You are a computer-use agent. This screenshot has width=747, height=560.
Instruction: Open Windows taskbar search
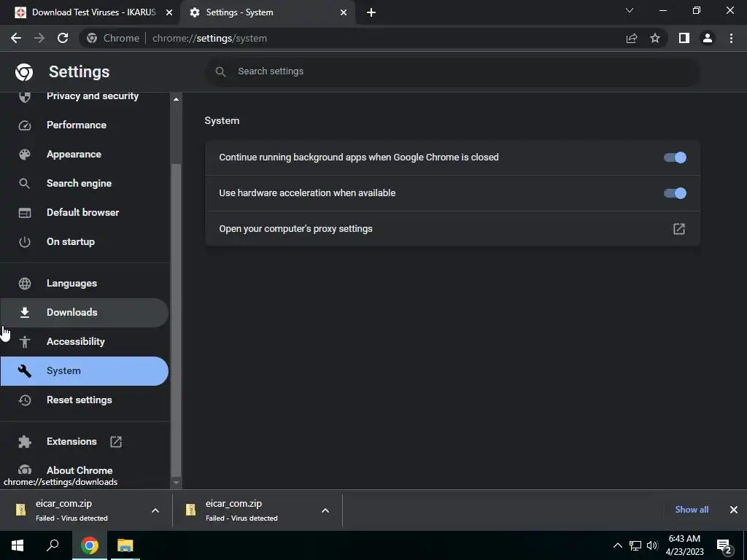click(x=53, y=545)
